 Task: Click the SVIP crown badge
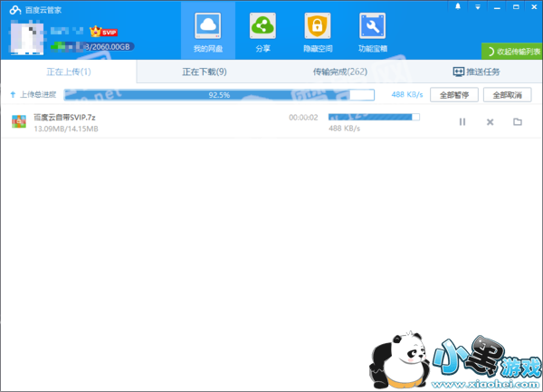(x=103, y=32)
